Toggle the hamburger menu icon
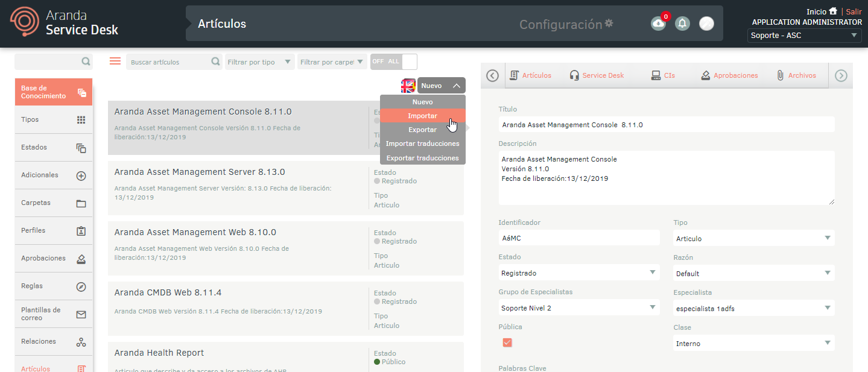Viewport: 868px width, 372px height. 115,61
